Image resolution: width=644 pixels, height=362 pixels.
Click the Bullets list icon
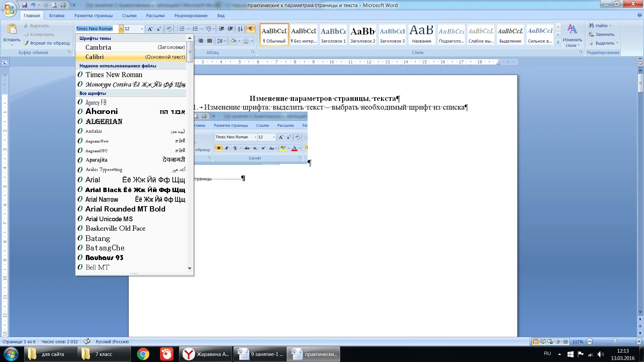(182, 29)
